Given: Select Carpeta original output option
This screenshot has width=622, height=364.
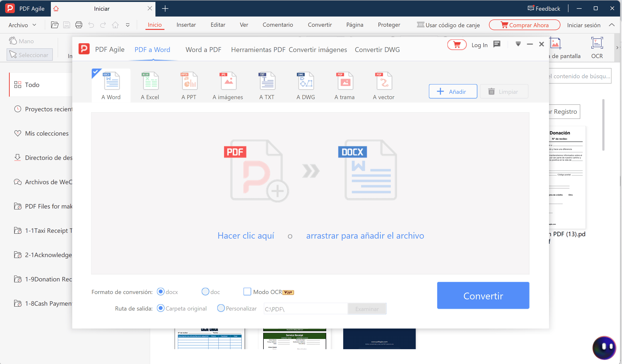Looking at the screenshot, I should tap(161, 308).
